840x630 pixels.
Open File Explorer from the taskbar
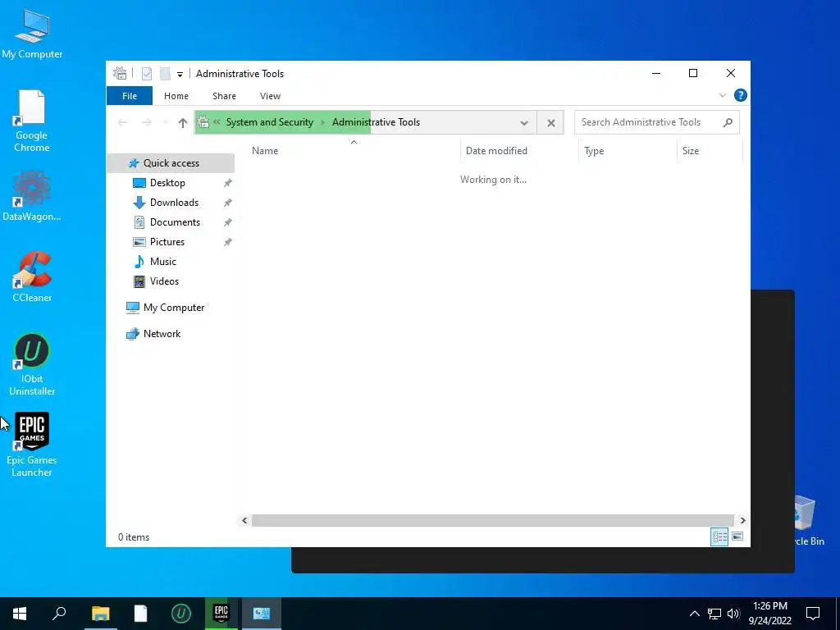click(100, 614)
